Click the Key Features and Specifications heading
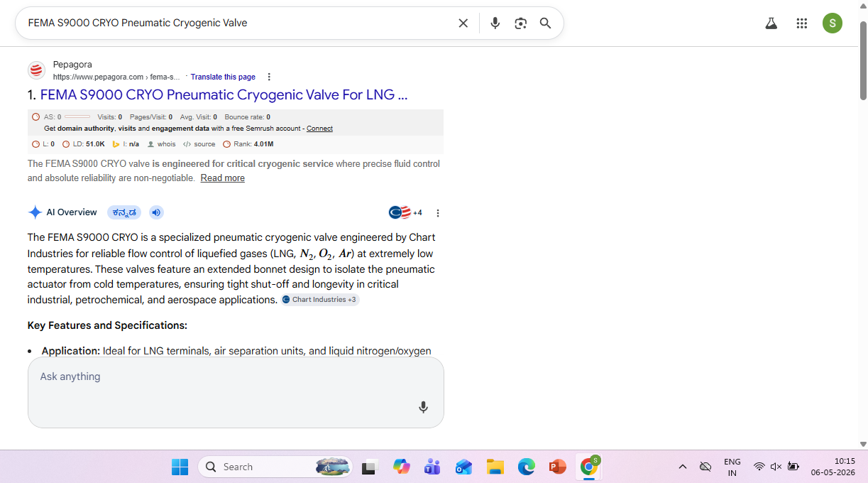Viewport: 868px width, 483px height. (107, 325)
